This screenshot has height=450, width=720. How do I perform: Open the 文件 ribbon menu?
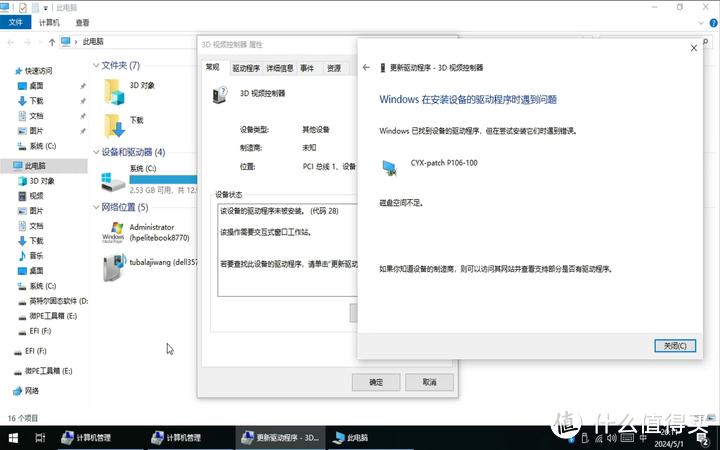point(17,22)
